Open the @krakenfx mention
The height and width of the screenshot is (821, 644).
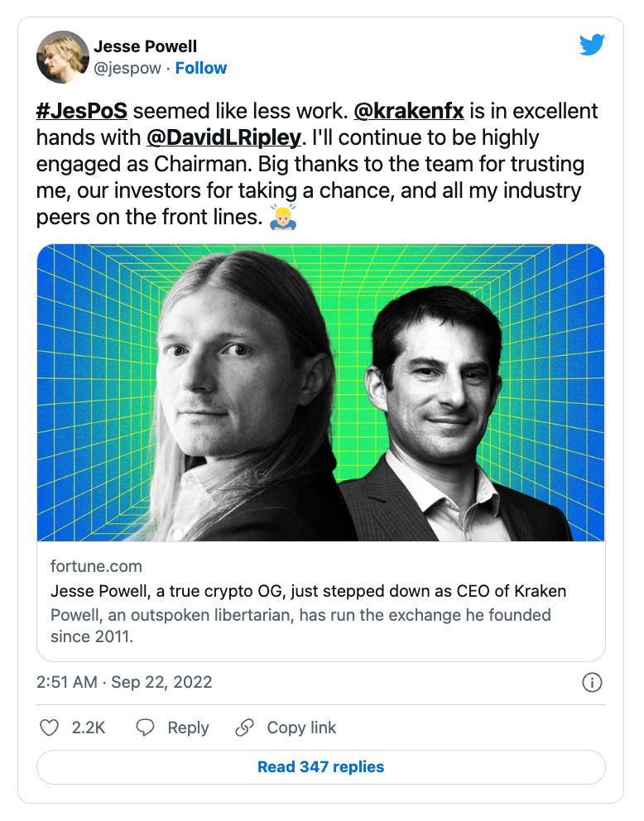(x=409, y=111)
